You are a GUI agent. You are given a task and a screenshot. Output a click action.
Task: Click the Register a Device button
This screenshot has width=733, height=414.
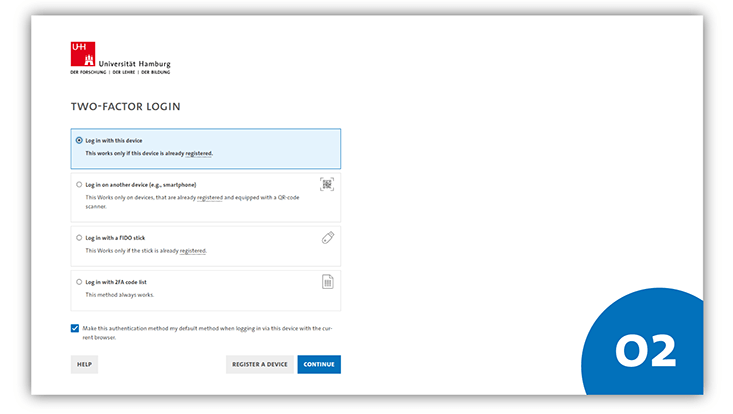(260, 364)
